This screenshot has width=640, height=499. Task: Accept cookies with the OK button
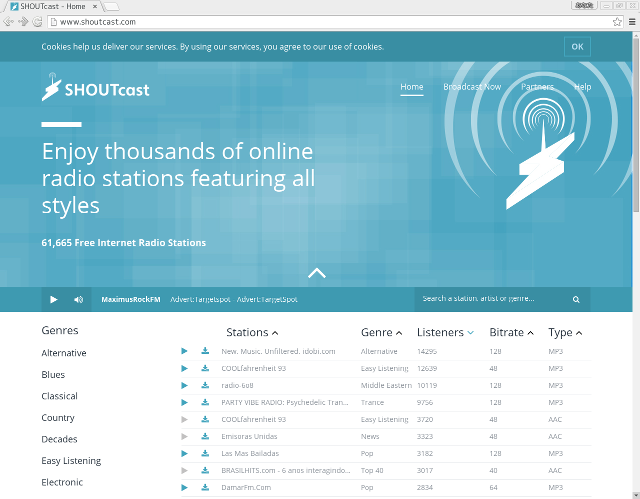577,47
